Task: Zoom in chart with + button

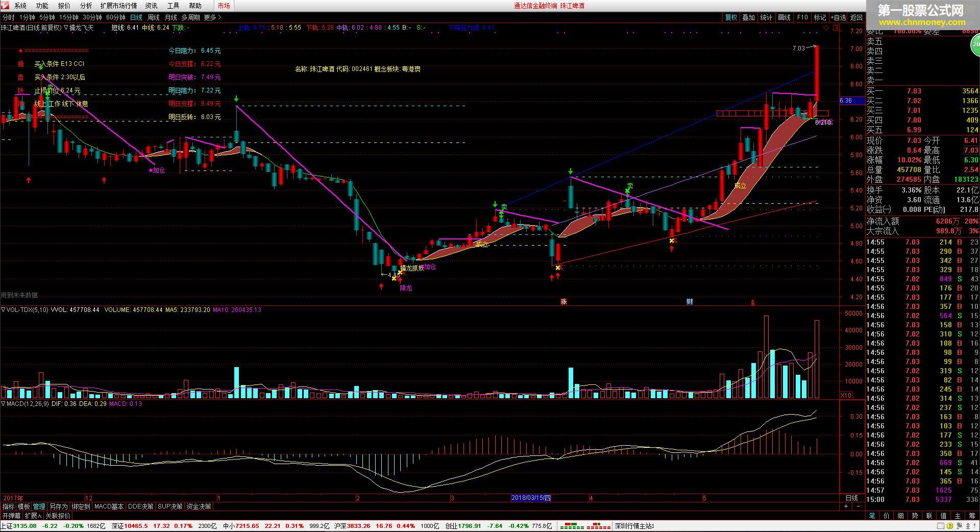Action: pos(846,506)
